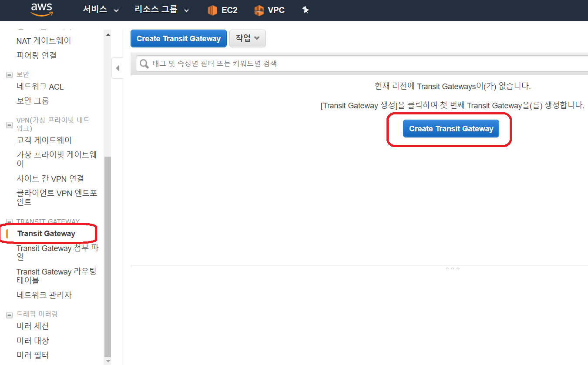Click the details pane resize handle dots
Viewport: 588px width, 365px height.
453,268
